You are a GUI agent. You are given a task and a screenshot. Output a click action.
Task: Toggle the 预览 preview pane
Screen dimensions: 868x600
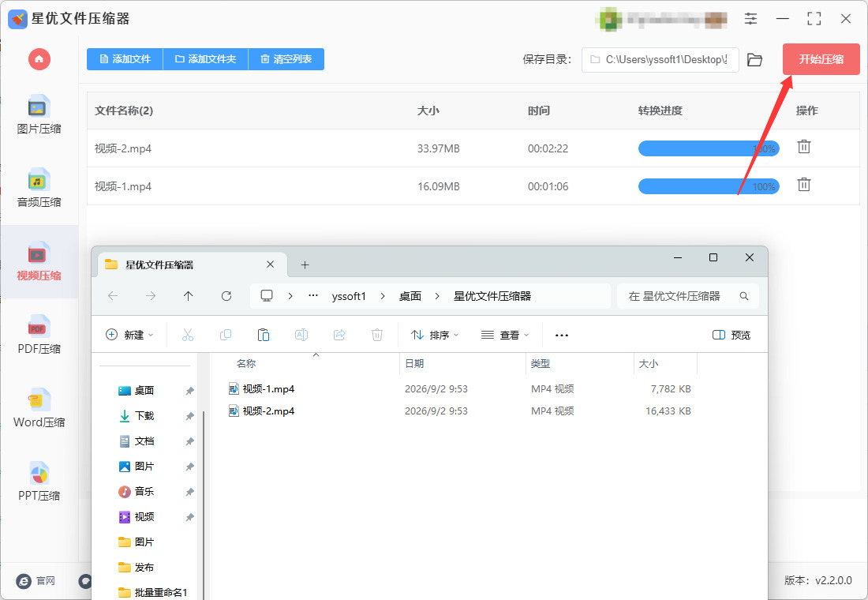pyautogui.click(x=731, y=335)
